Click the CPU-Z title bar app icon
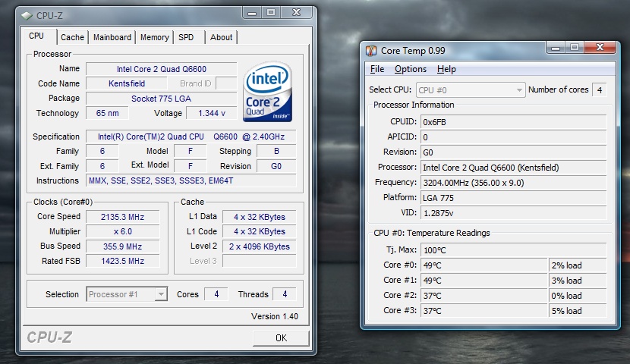 pyautogui.click(x=27, y=16)
